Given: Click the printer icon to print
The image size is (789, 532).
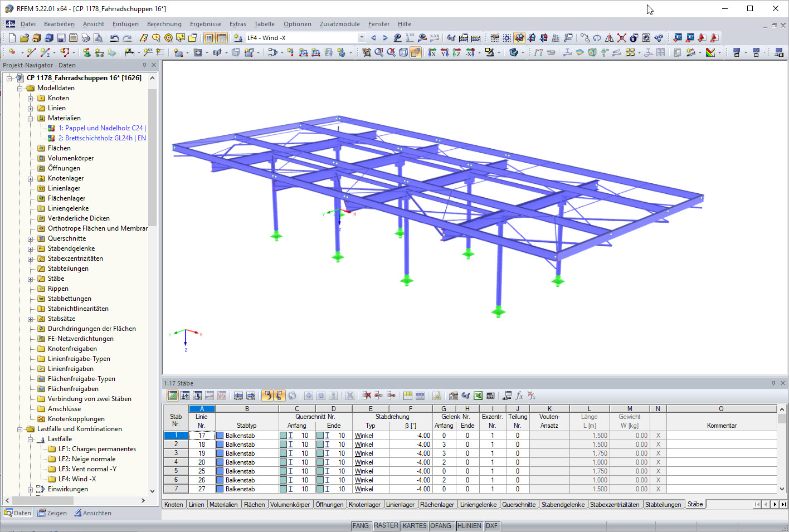Looking at the screenshot, I should click(85, 37).
